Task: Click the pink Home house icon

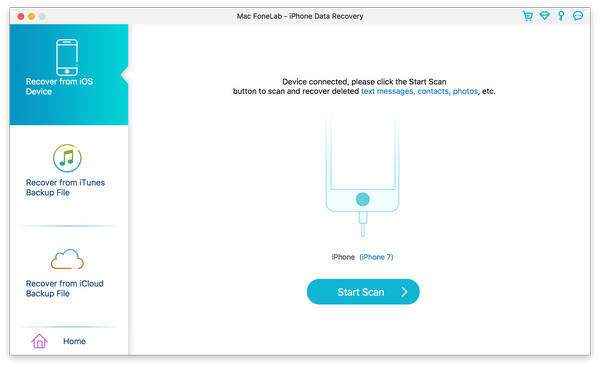Action: pos(39,341)
